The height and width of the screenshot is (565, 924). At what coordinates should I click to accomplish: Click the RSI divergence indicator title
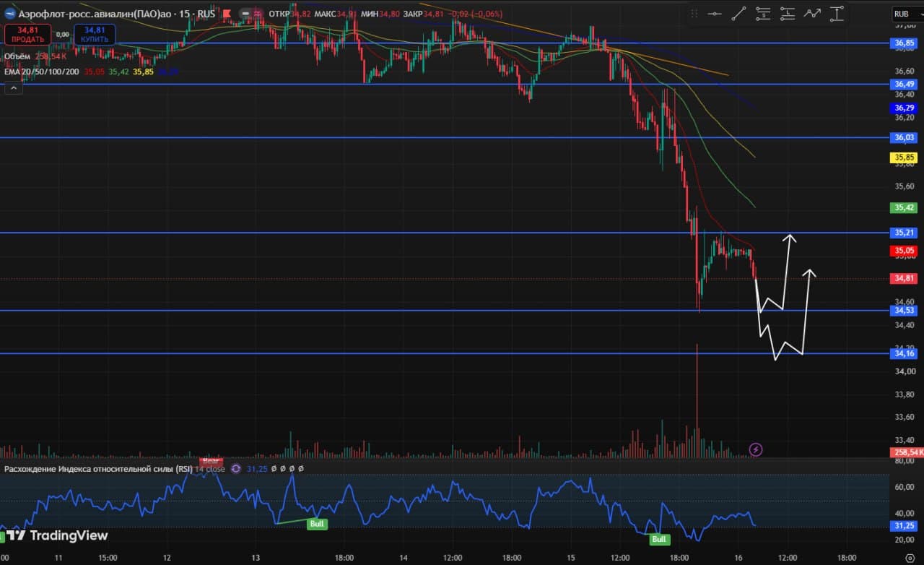(x=99, y=469)
